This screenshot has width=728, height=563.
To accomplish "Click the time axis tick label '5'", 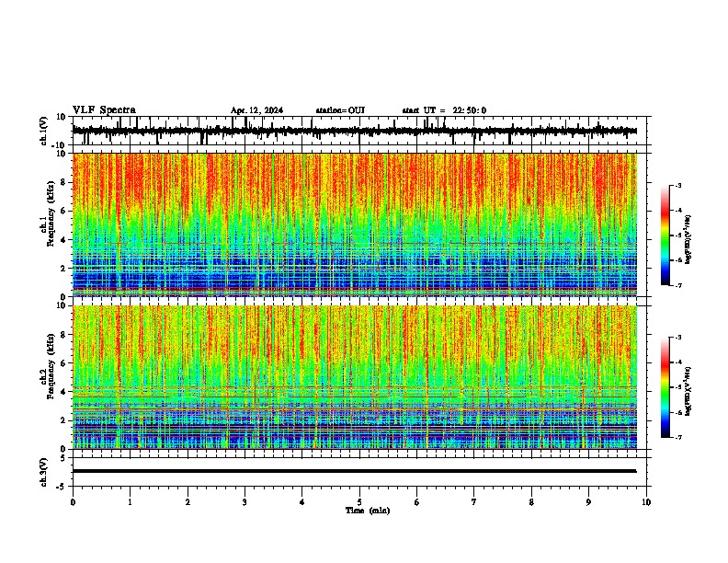I will (359, 502).
